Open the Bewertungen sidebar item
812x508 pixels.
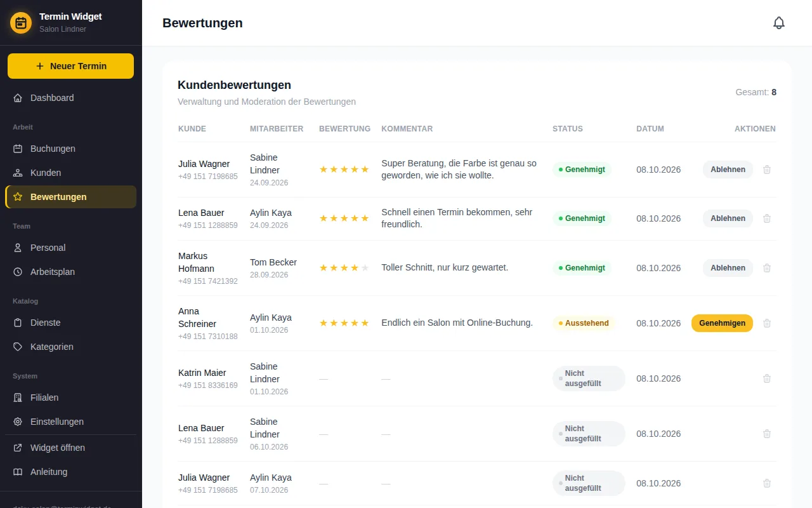[70, 197]
